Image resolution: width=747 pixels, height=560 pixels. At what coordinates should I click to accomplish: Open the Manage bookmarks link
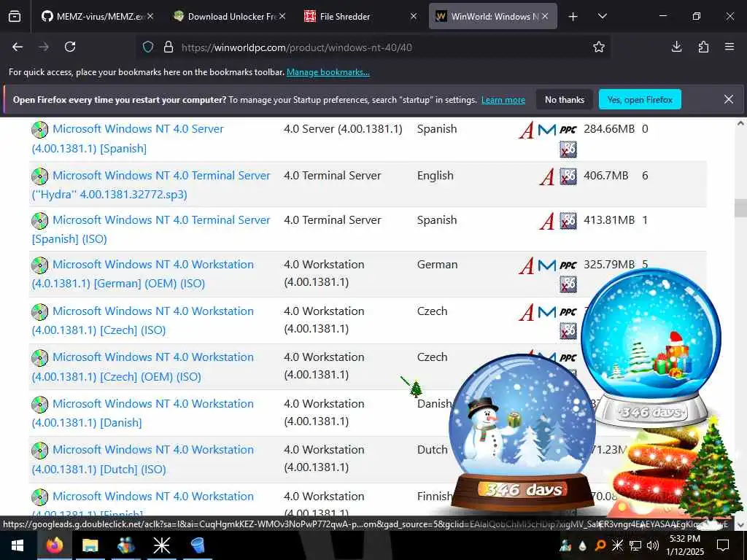328,72
